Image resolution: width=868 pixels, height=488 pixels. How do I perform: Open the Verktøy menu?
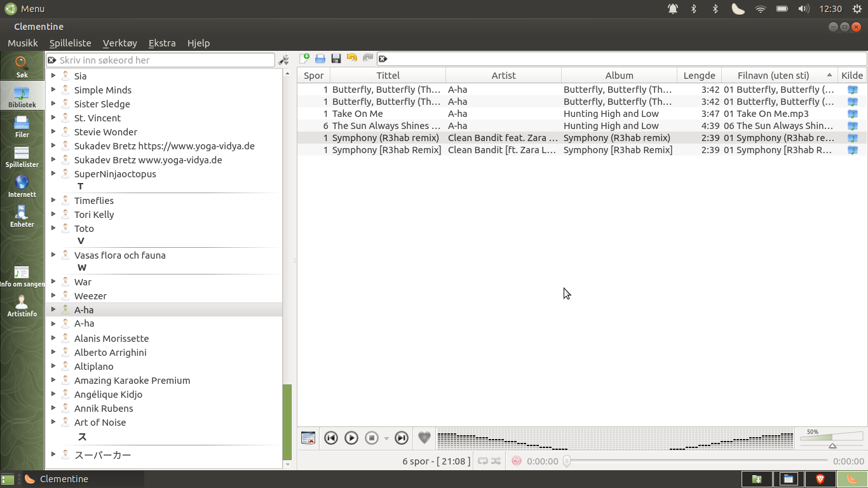[x=119, y=43]
